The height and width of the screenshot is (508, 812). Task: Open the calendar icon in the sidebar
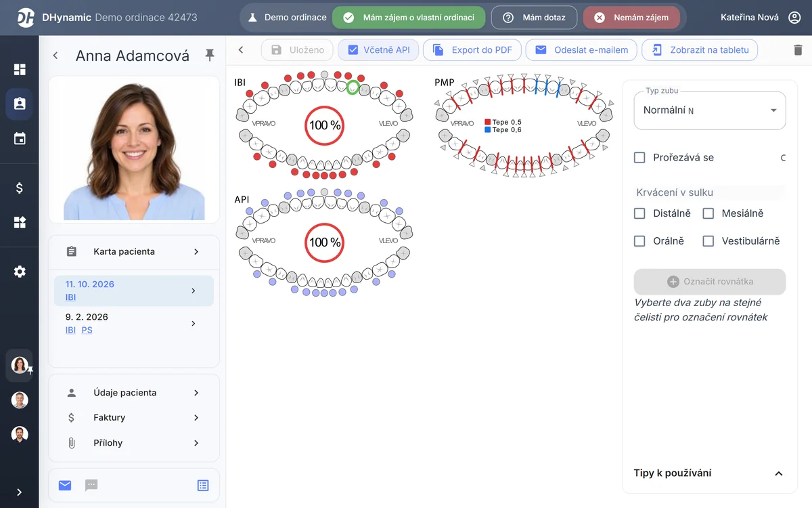[x=20, y=139]
